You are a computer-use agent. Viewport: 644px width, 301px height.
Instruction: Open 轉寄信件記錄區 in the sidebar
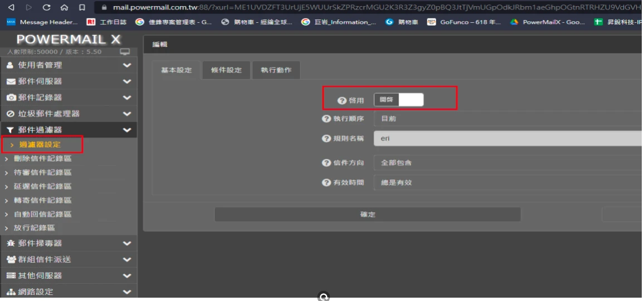pos(43,201)
